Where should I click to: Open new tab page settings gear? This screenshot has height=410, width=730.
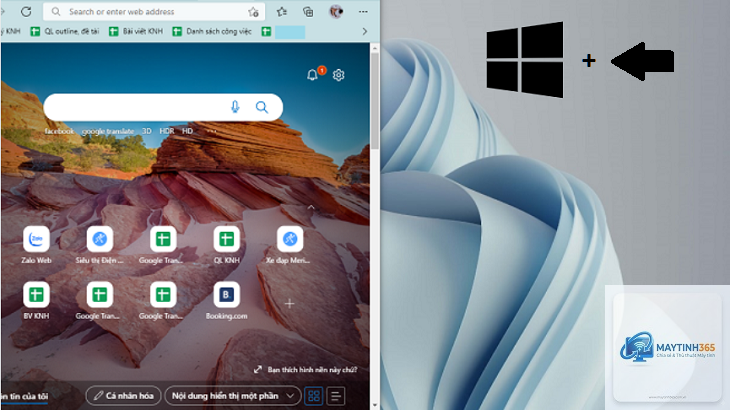[x=338, y=75]
